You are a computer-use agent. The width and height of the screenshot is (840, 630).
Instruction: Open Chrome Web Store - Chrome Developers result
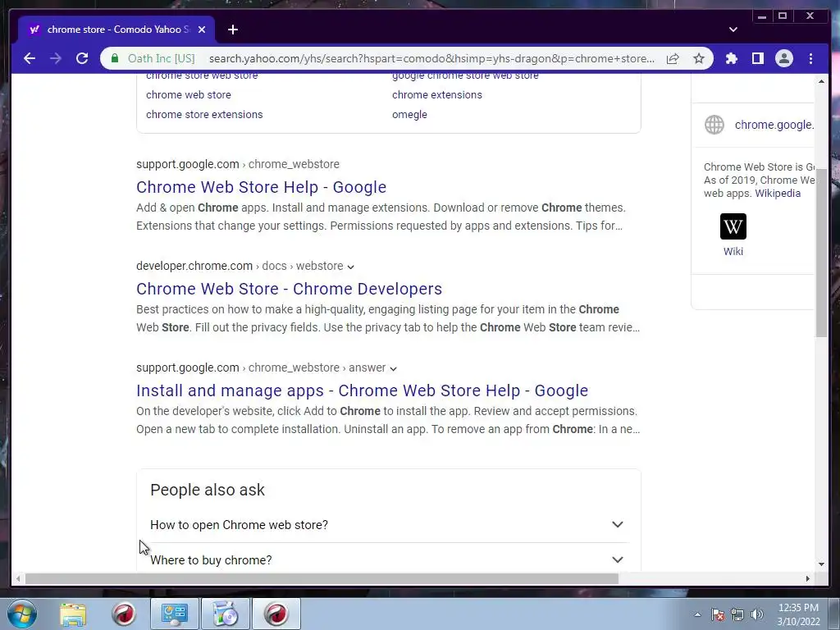(289, 289)
